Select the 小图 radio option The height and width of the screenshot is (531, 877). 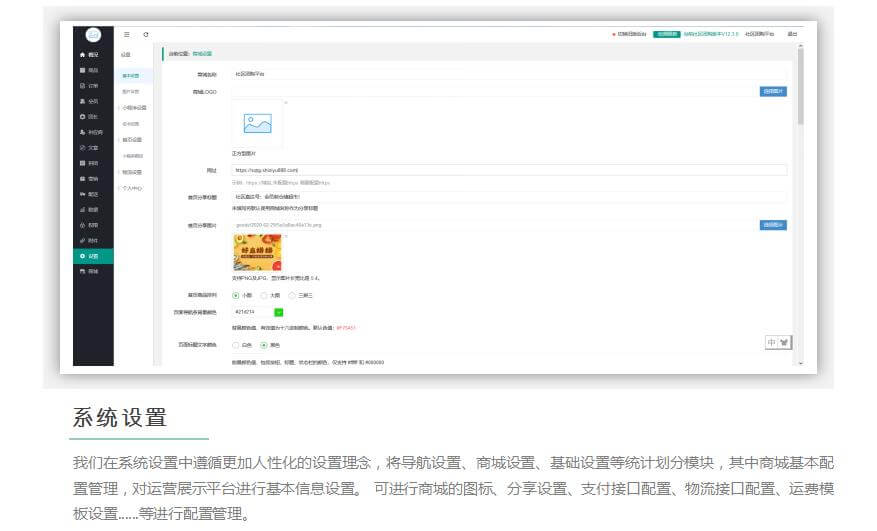(x=236, y=295)
